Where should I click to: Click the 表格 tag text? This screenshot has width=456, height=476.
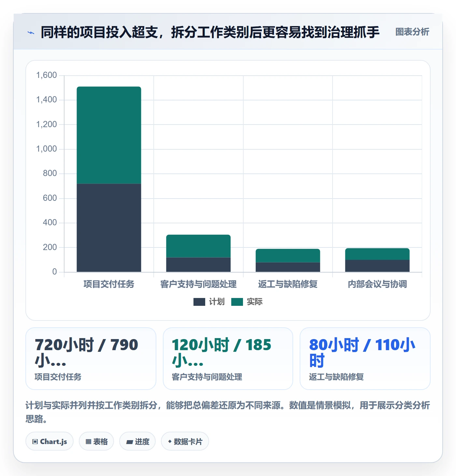[x=100, y=442]
